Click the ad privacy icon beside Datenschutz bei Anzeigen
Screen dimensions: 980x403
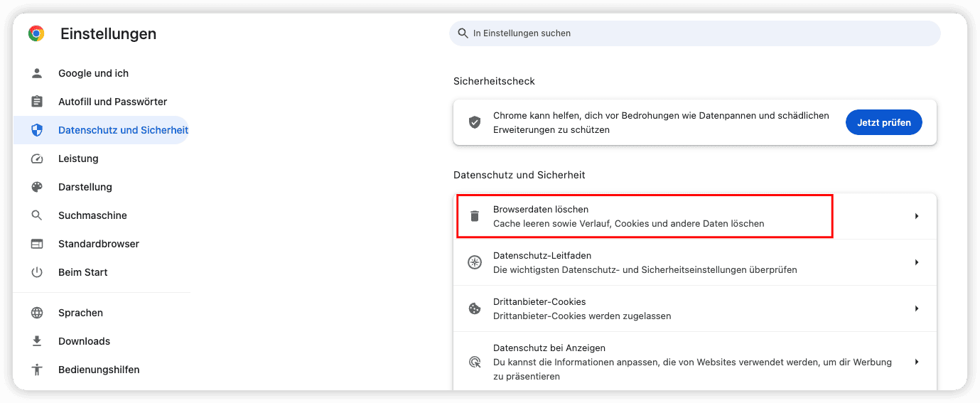tap(474, 362)
